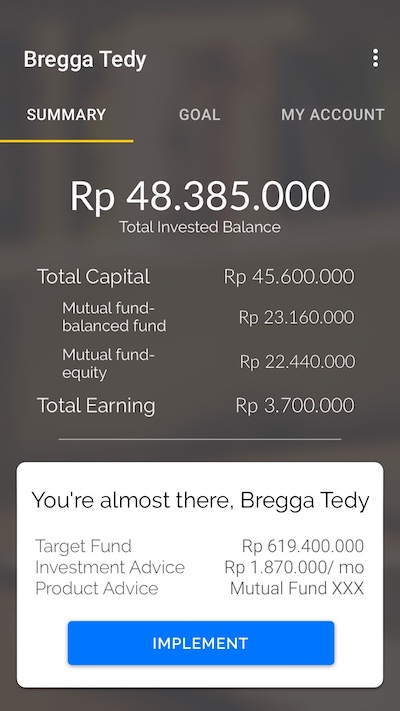Tap the Rp 48.385.000 total balance
Image resolution: width=400 pixels, height=711 pixels.
pos(200,196)
